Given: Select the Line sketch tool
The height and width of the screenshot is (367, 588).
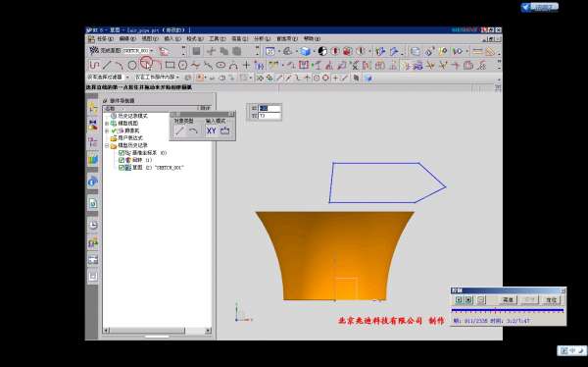Looking at the screenshot, I should tap(107, 65).
